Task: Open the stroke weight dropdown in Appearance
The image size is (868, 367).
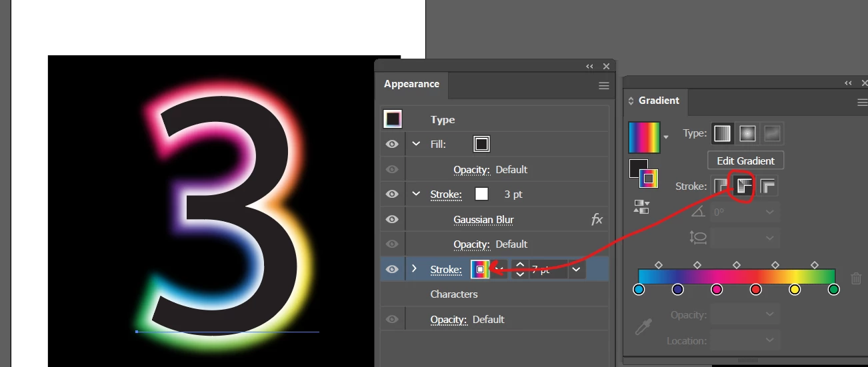Action: [x=576, y=269]
